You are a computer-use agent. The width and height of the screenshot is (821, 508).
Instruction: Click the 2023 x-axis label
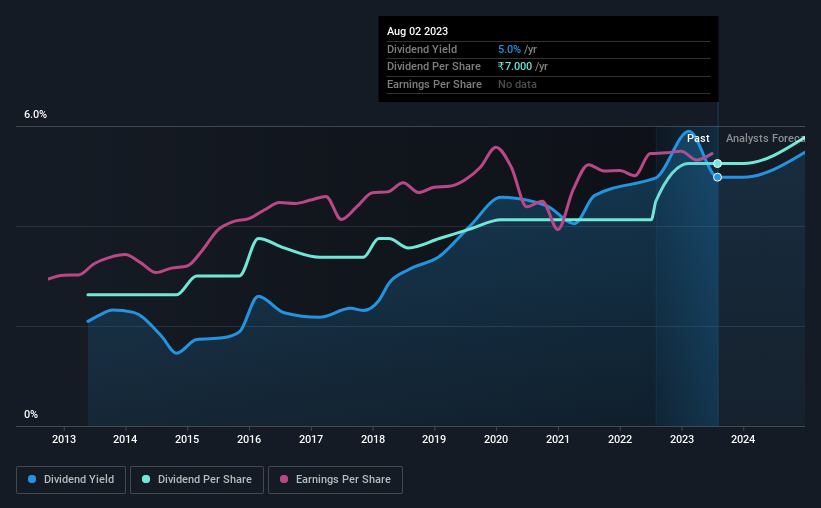click(x=682, y=439)
